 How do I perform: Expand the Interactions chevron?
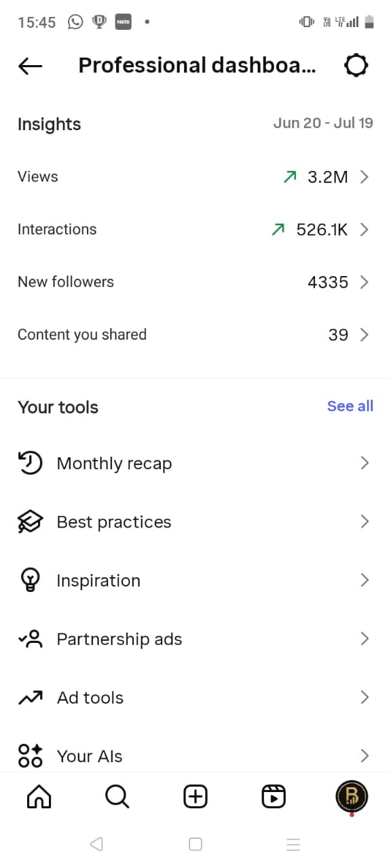[x=365, y=230]
